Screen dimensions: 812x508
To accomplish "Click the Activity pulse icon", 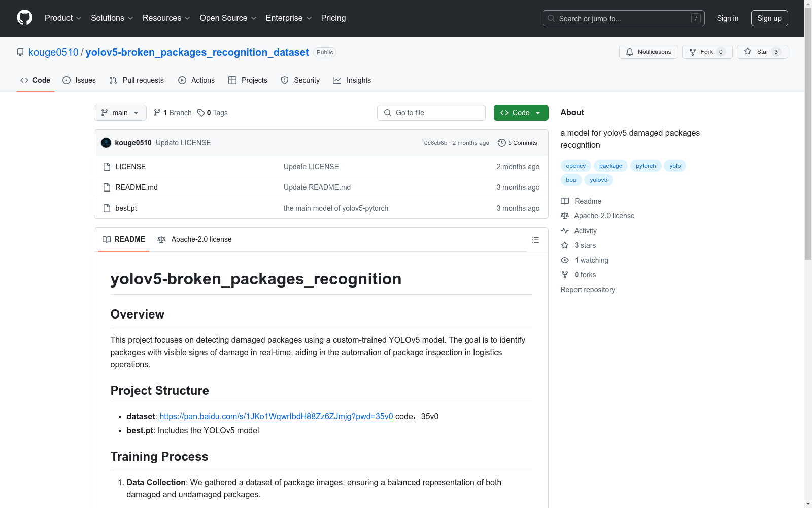I will pos(565,230).
